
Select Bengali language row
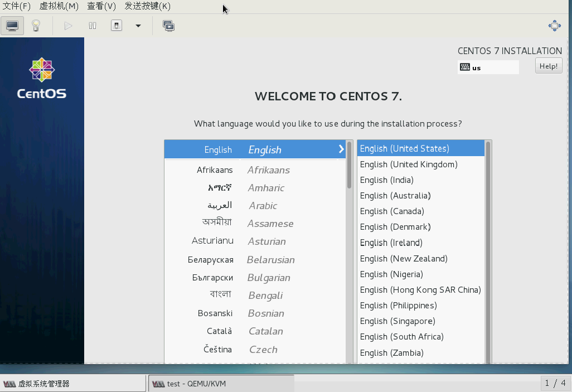point(255,296)
